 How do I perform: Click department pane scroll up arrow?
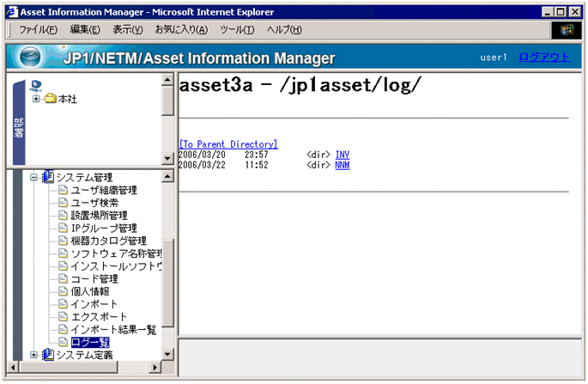(x=167, y=80)
